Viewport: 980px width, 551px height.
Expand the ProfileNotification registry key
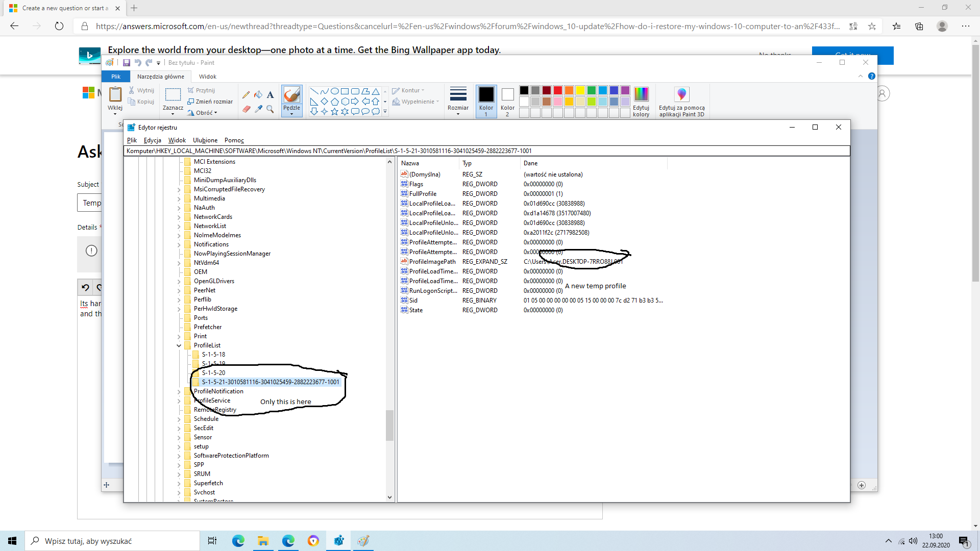coord(179,391)
